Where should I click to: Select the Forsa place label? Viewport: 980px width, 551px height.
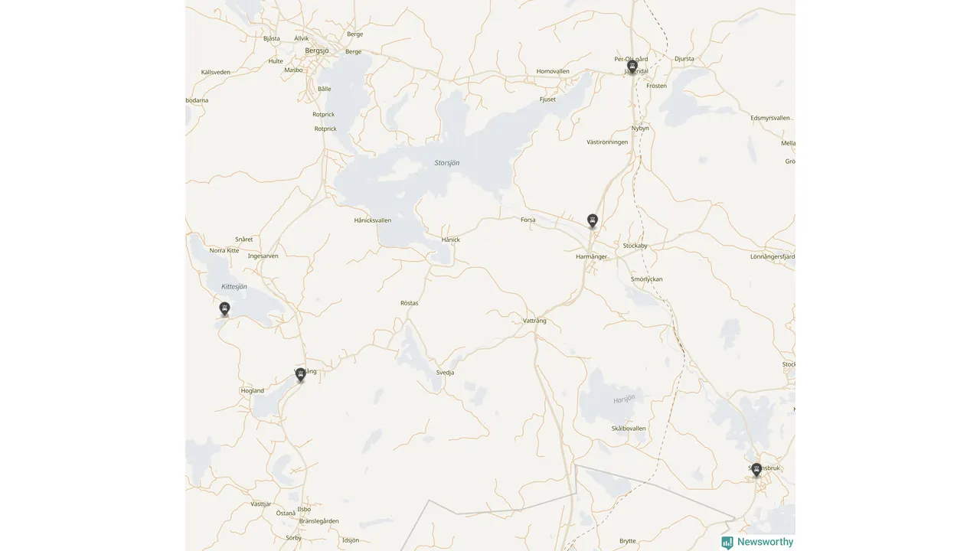coord(528,220)
